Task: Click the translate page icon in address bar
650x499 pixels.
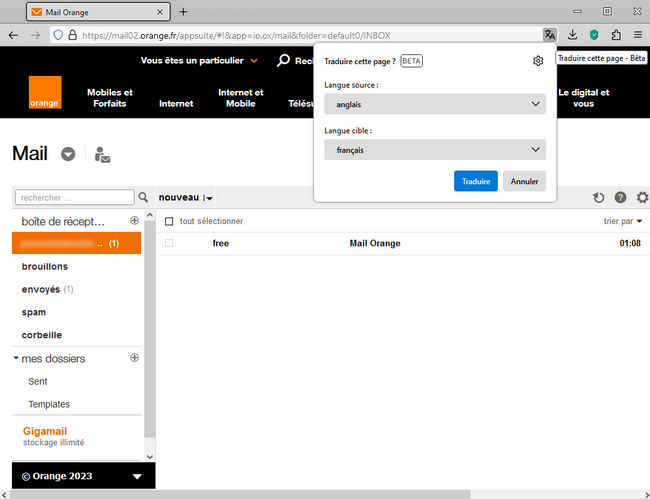Action: point(550,35)
